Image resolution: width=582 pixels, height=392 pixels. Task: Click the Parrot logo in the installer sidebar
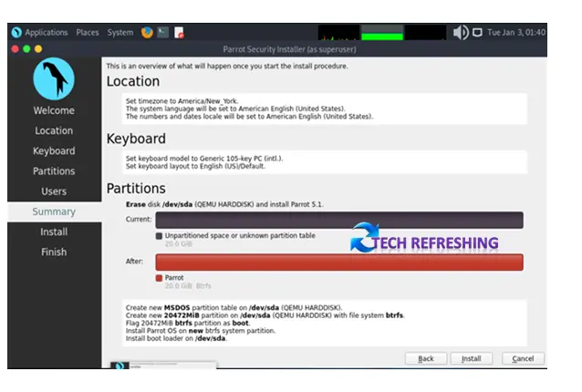coord(54,78)
